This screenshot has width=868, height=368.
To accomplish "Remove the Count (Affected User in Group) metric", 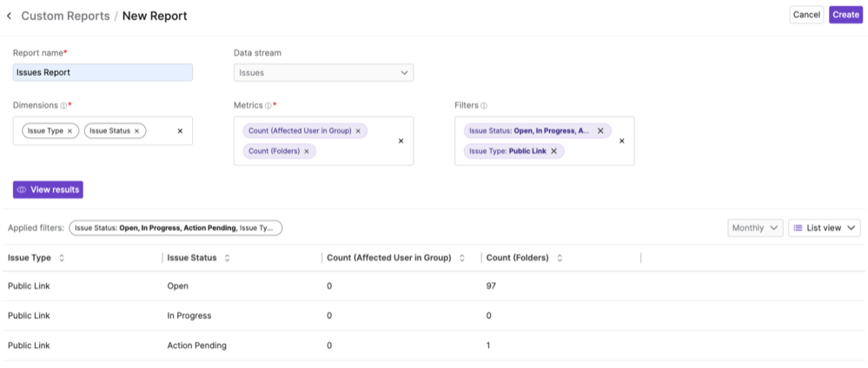I will point(358,131).
